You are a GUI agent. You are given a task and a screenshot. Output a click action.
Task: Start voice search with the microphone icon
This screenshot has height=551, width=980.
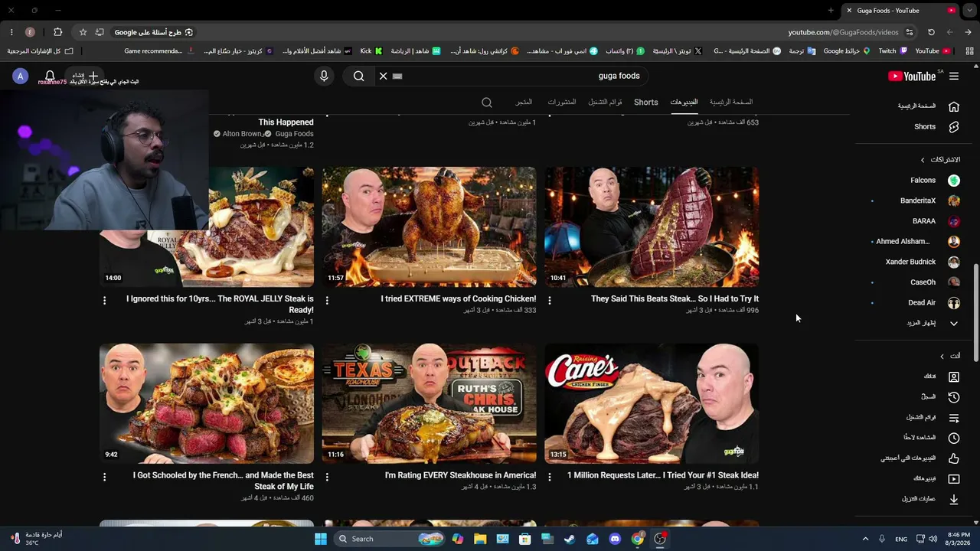tap(324, 76)
